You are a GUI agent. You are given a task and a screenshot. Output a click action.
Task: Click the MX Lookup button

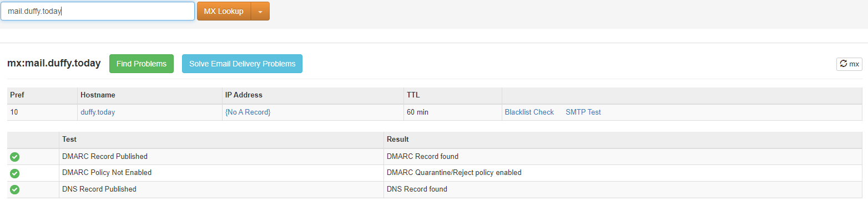coord(224,11)
